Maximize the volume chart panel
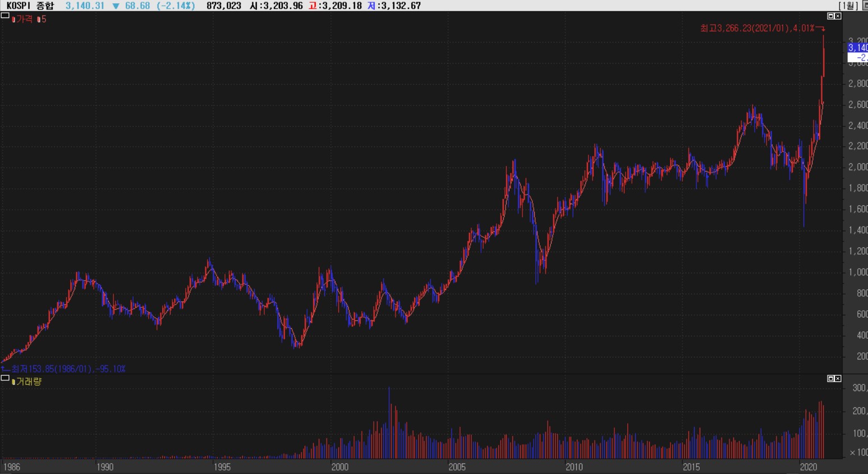The width and height of the screenshot is (868, 474). 831,379
